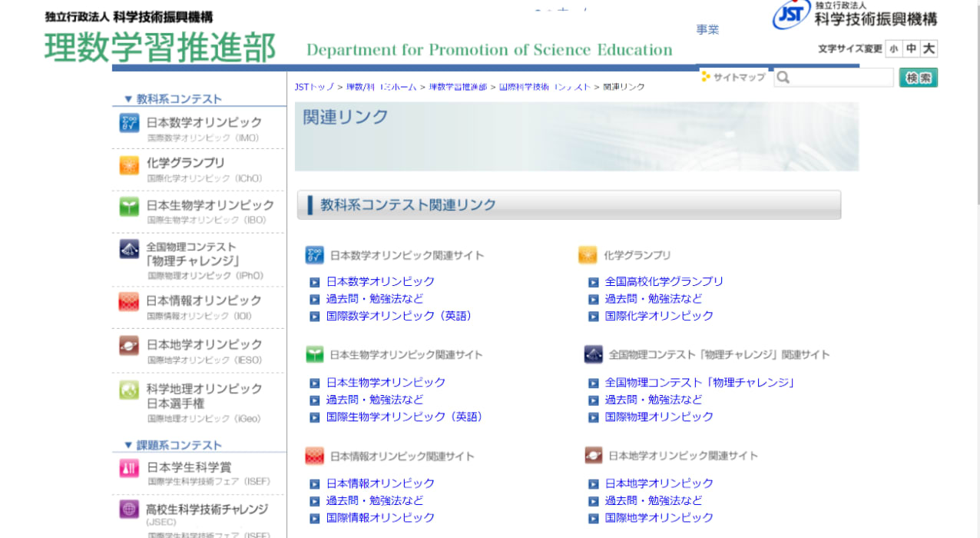Click the arrow bullet beside 国際物理オリンピック
The width and height of the screenshot is (980, 538).
[x=594, y=417]
